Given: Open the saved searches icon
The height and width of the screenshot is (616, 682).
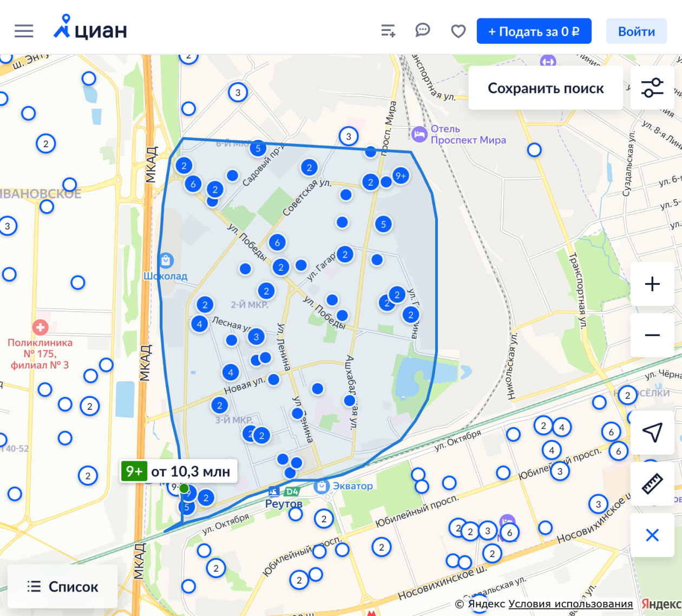Looking at the screenshot, I should click(388, 31).
